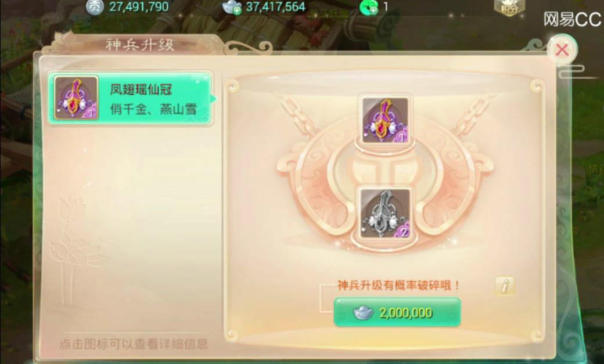Tap the 37,417,564 silver balance
Viewport: 604px width, 364px height.
click(275, 6)
